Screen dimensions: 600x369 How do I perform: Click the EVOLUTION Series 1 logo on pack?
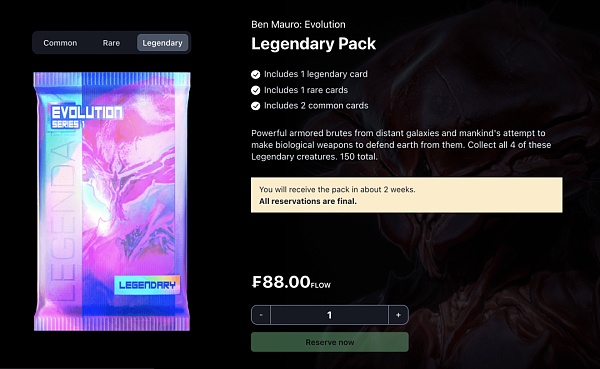(x=87, y=117)
